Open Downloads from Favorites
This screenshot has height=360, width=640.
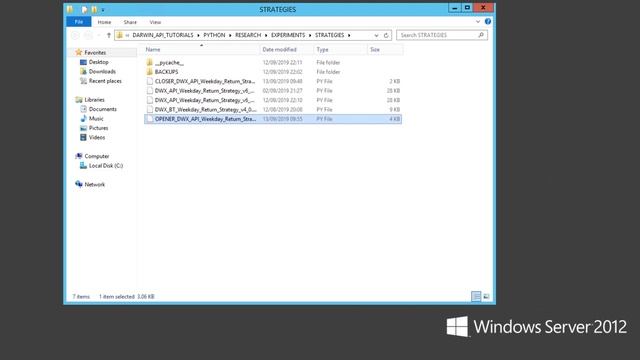tap(102, 71)
